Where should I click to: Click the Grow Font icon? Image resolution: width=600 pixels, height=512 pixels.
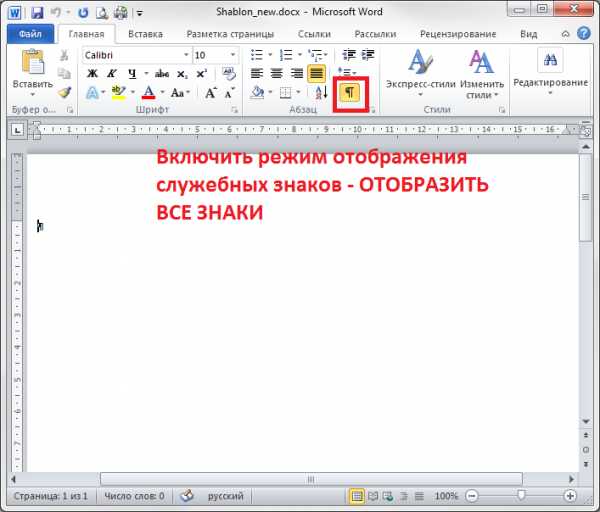tap(210, 93)
